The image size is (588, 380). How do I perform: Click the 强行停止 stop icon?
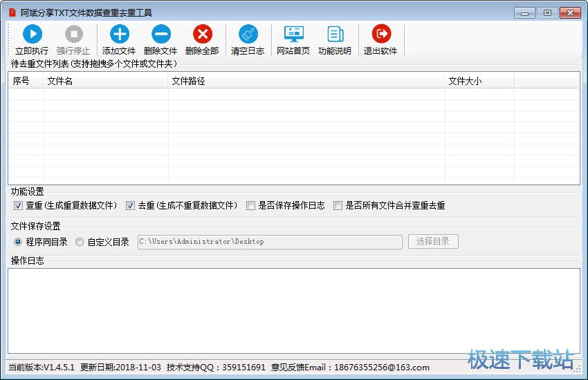tap(73, 35)
